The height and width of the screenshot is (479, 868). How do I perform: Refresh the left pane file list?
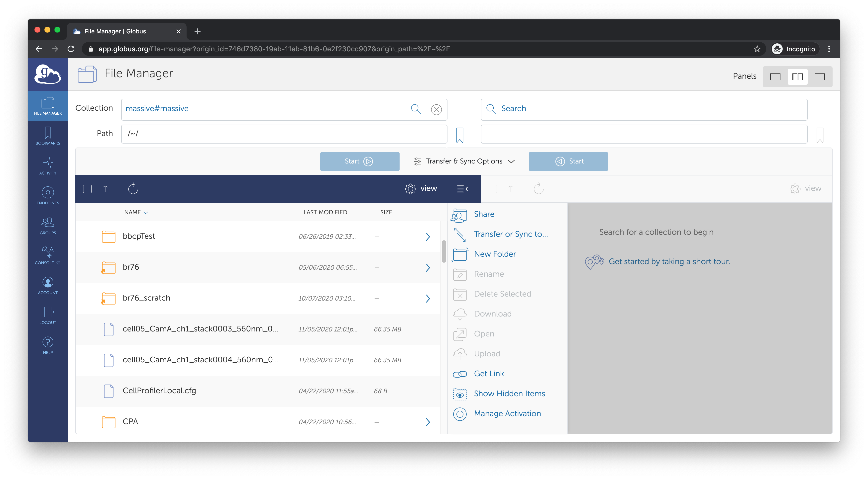(x=133, y=189)
